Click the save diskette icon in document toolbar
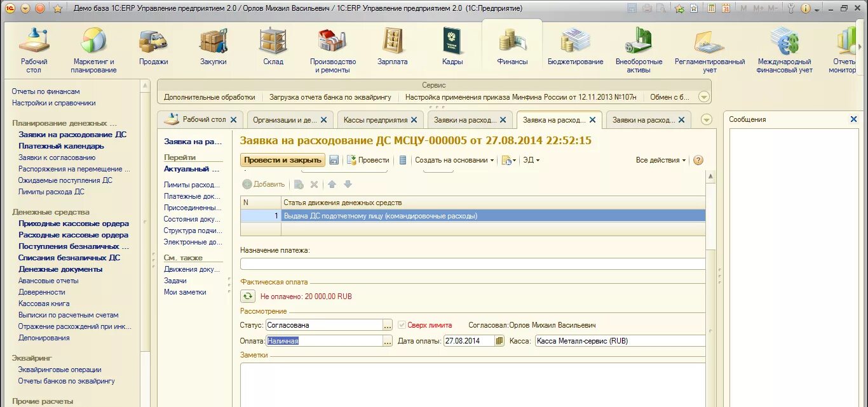 point(334,160)
